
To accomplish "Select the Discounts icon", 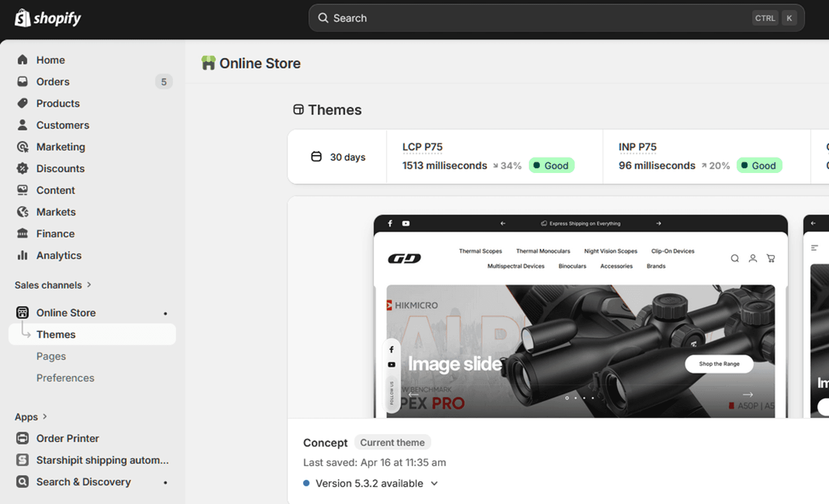I will pyautogui.click(x=22, y=168).
